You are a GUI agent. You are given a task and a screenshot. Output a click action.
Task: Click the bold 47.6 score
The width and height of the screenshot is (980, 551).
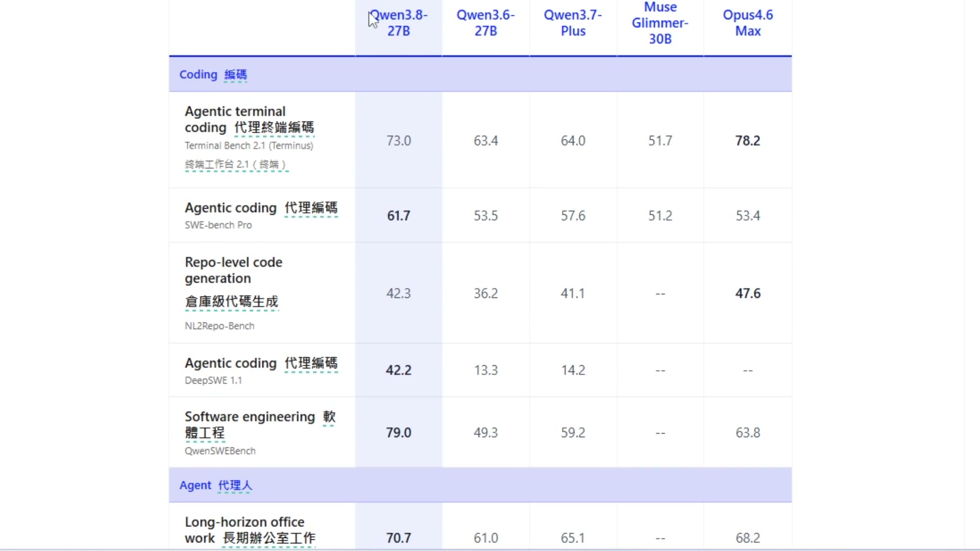pyautogui.click(x=748, y=293)
